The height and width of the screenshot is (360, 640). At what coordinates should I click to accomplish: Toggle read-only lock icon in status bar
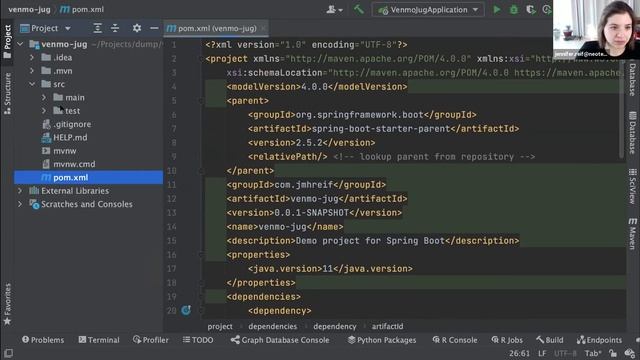[613, 353]
